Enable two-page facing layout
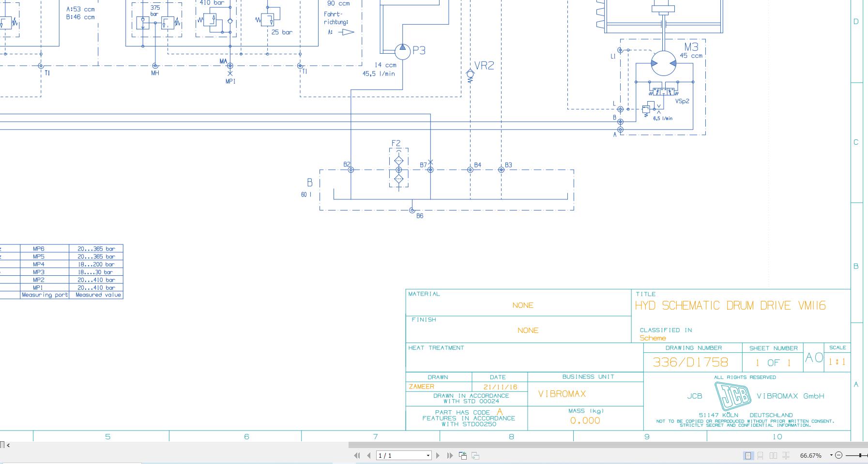This screenshot has width=868, height=464. [x=773, y=455]
